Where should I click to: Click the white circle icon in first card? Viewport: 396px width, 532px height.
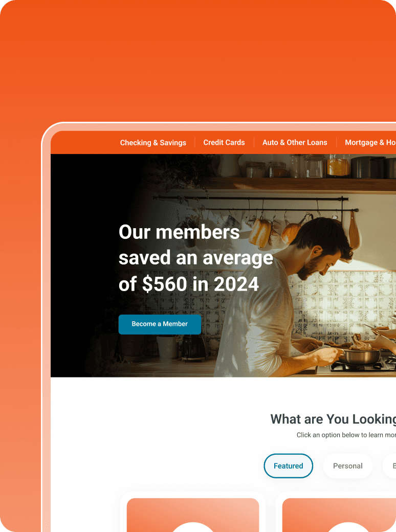(x=193, y=527)
